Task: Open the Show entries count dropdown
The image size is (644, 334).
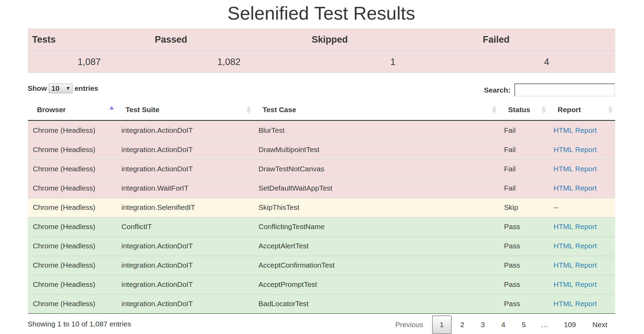Action: click(60, 88)
